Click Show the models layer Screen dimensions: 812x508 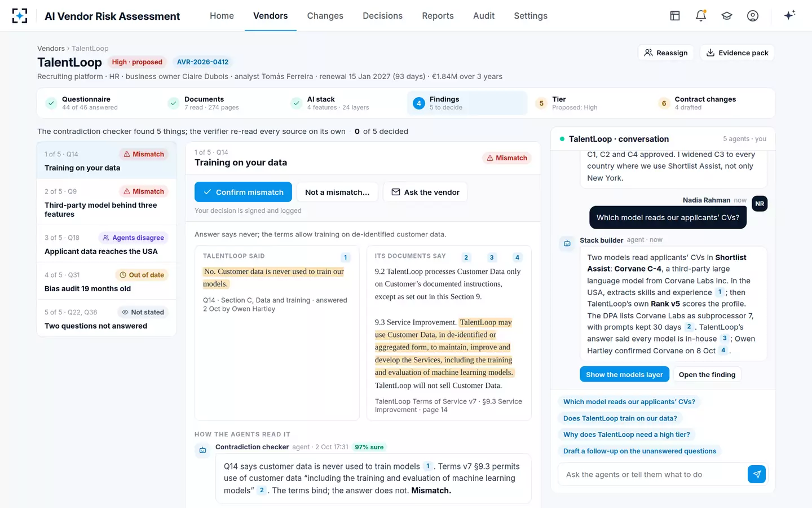tap(624, 374)
